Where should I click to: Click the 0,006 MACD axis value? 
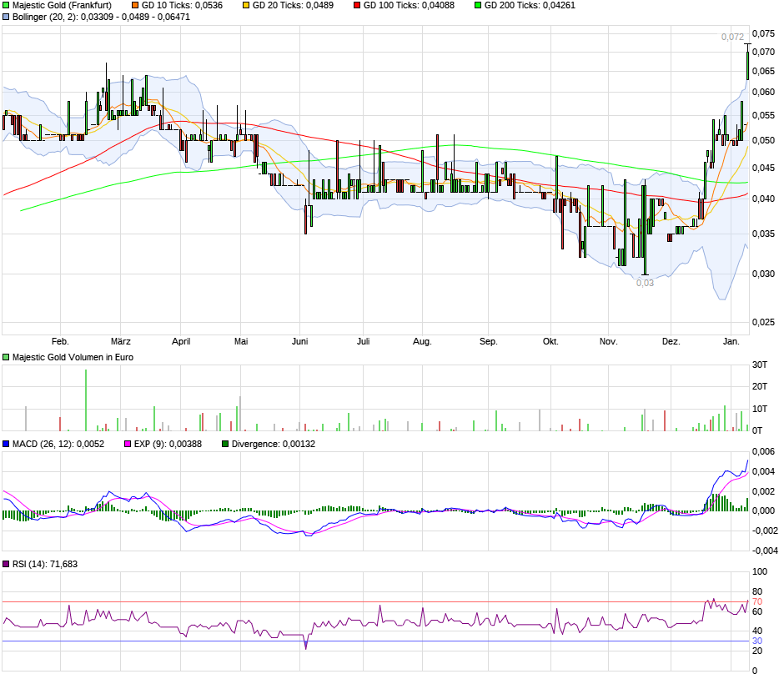point(763,452)
